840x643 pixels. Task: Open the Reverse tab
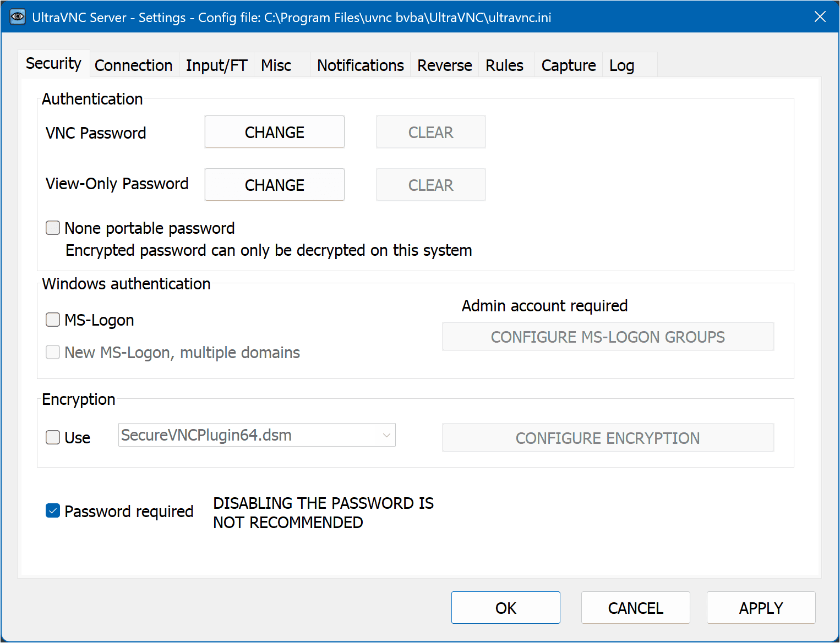444,65
